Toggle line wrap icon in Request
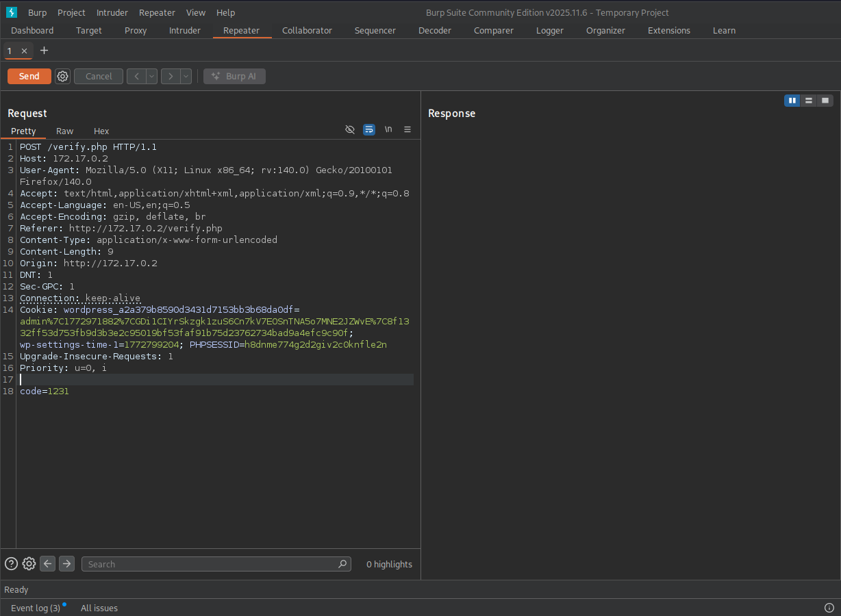Viewport: 841px width, 616px height. coord(369,129)
